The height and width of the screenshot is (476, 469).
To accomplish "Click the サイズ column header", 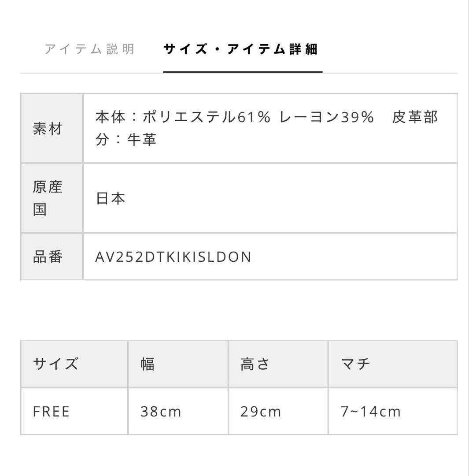I will 56,364.
